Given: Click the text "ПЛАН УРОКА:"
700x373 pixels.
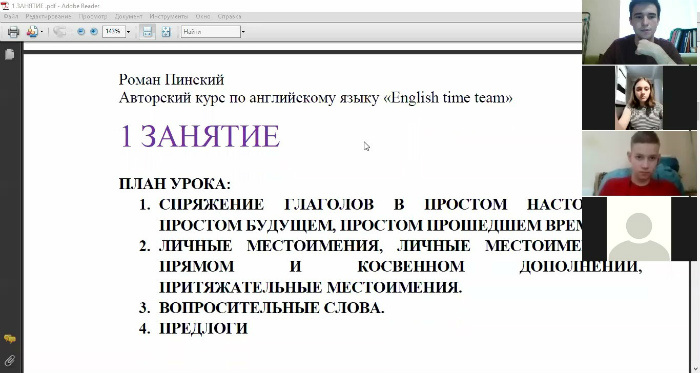Looking at the screenshot, I should [x=175, y=184].
